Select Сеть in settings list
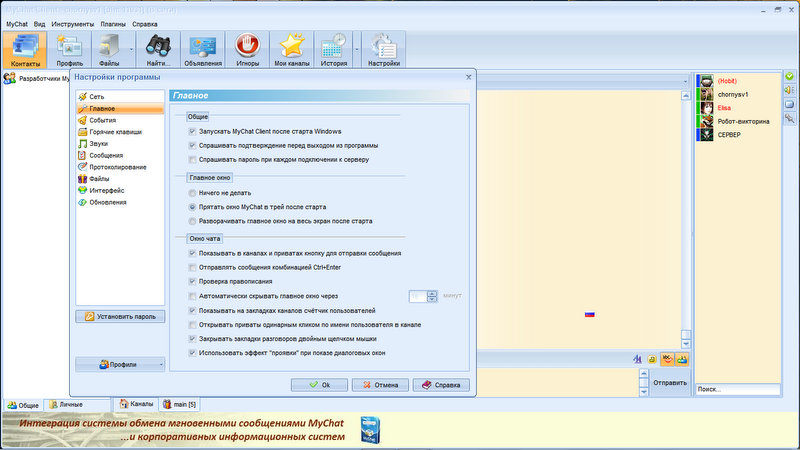Image resolution: width=800 pixels, height=450 pixels. pyautogui.click(x=120, y=96)
